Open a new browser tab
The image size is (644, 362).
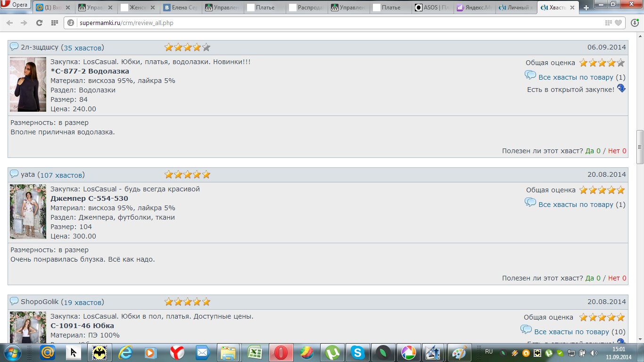pos(586,8)
